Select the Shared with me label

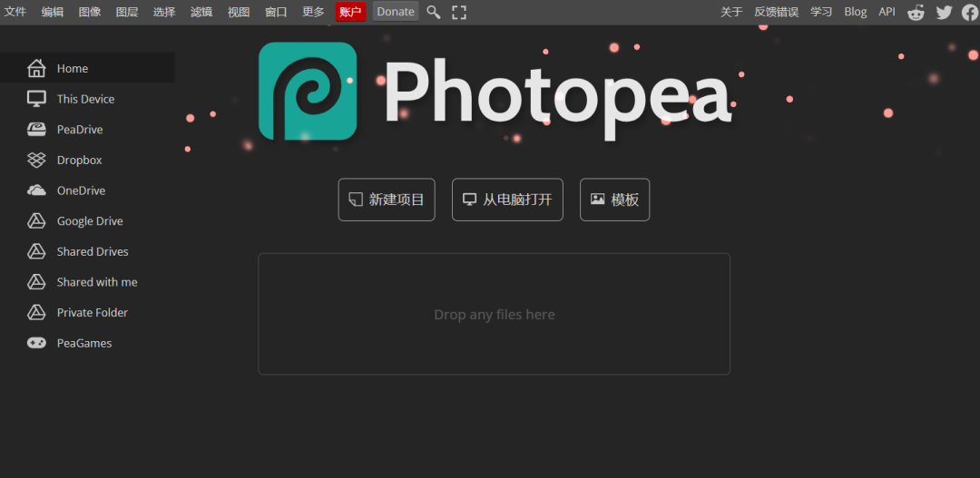(97, 282)
